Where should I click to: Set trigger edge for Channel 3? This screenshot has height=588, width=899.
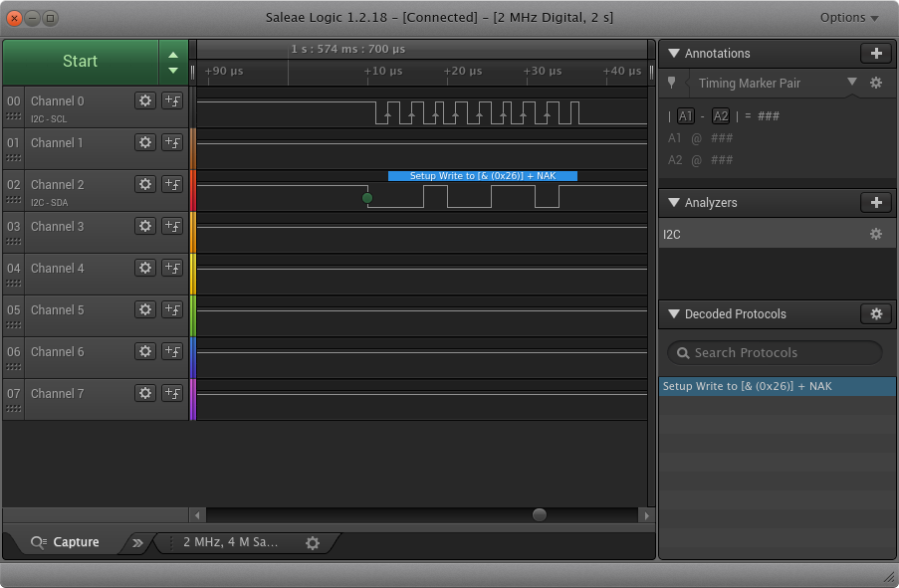(172, 227)
